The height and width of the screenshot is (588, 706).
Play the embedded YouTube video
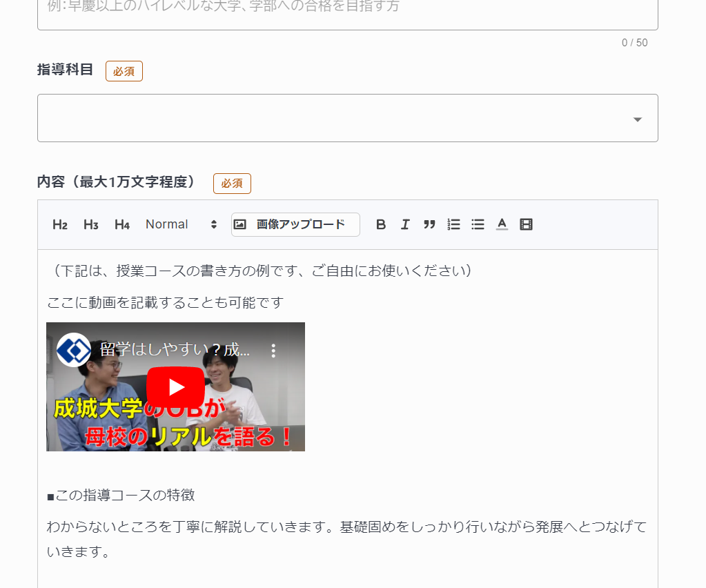click(x=175, y=387)
